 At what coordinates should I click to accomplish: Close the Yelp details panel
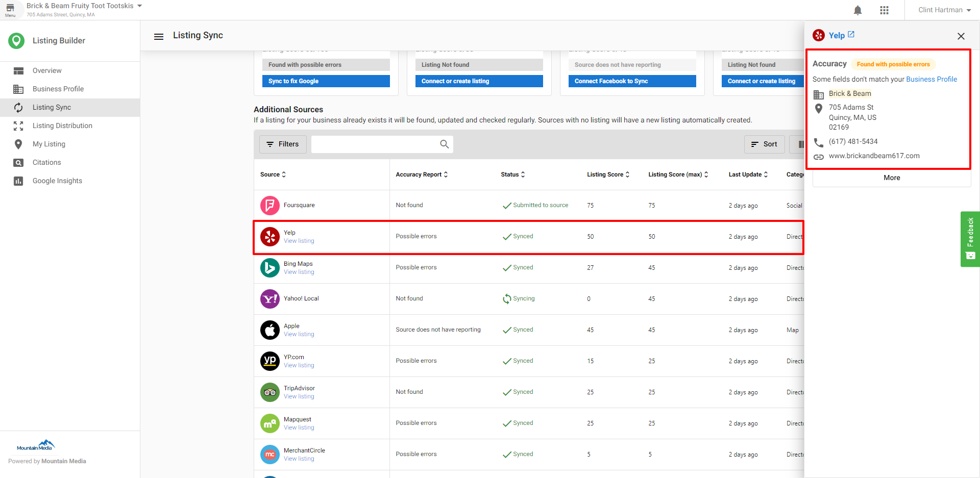pyautogui.click(x=961, y=36)
